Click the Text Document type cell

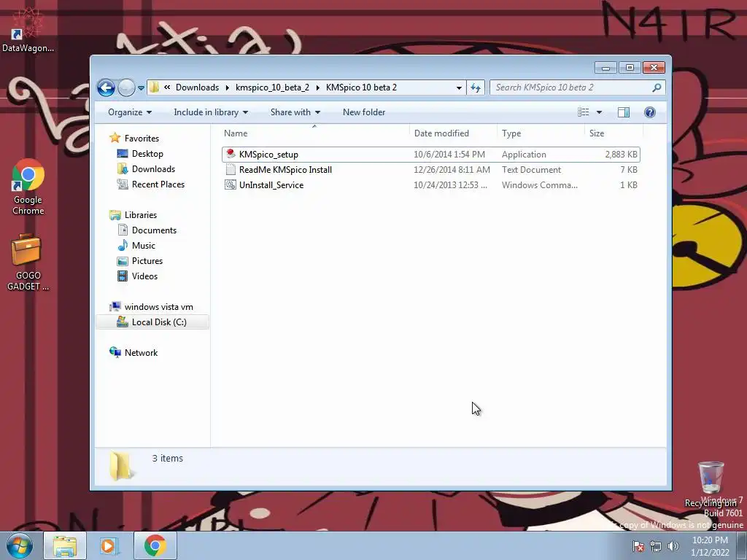click(x=531, y=169)
